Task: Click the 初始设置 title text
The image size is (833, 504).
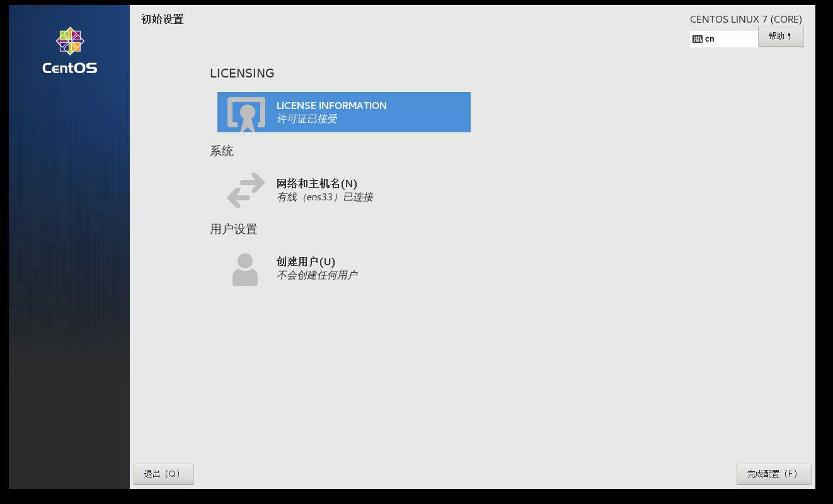Action: pos(163,20)
